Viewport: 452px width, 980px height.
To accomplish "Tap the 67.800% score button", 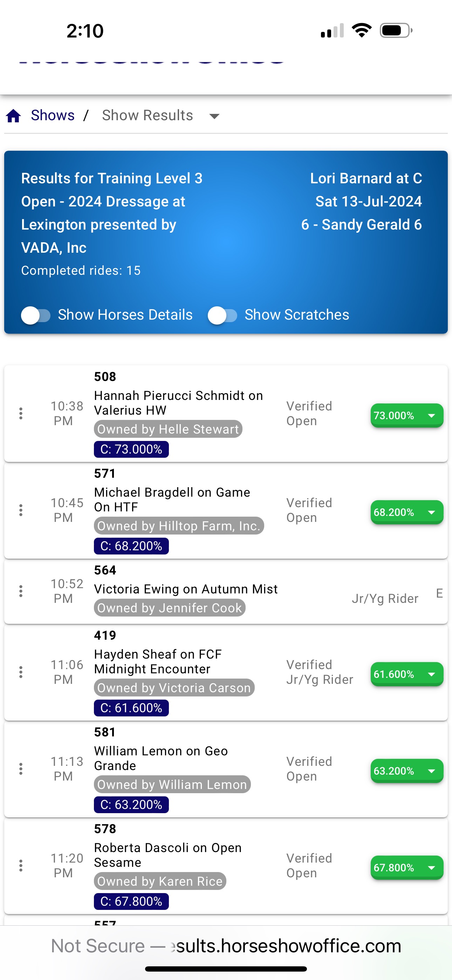I will [x=406, y=867].
